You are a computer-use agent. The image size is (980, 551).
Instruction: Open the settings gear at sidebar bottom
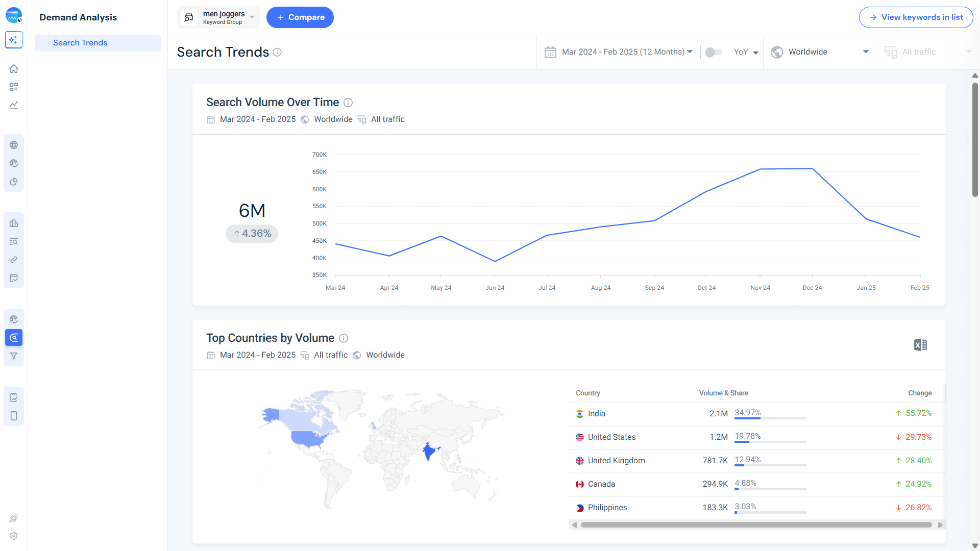pyautogui.click(x=14, y=536)
